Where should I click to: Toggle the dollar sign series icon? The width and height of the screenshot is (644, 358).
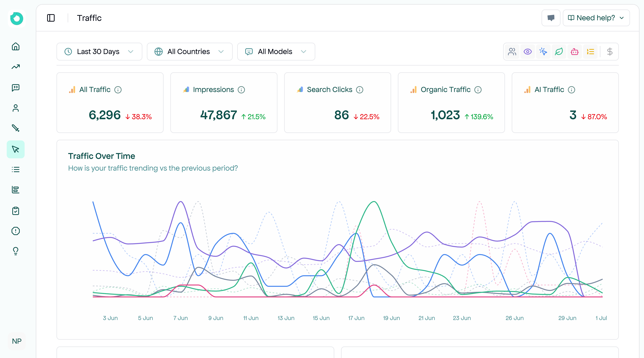pos(610,52)
